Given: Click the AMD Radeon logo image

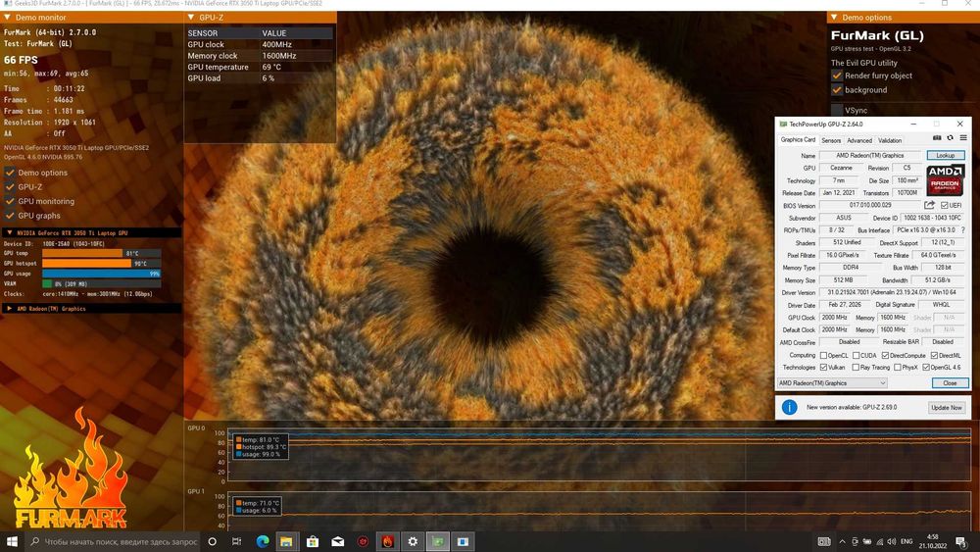Looking at the screenshot, I should (x=945, y=180).
